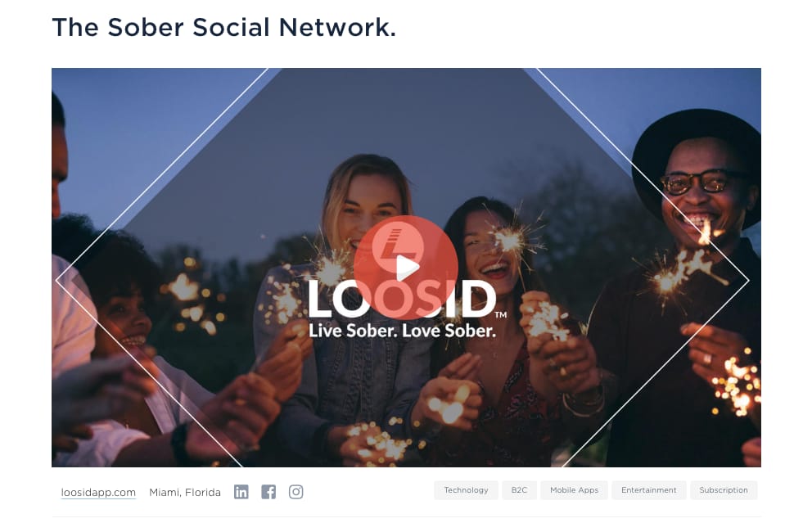The image size is (794, 532).
Task: Play the Loosid pitch video
Action: click(x=406, y=268)
